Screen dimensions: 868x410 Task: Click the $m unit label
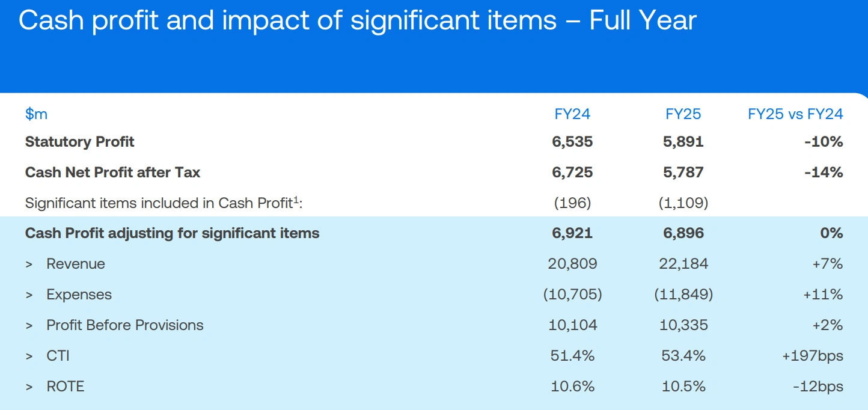[36, 114]
